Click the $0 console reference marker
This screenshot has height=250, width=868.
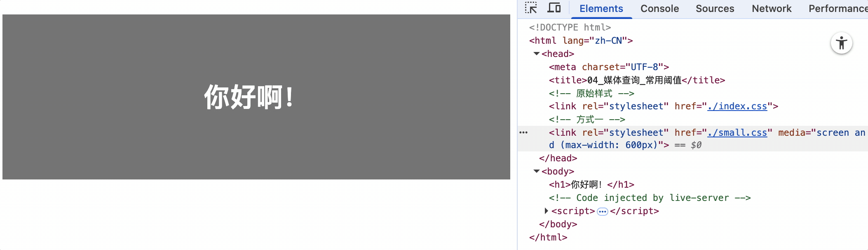(696, 145)
